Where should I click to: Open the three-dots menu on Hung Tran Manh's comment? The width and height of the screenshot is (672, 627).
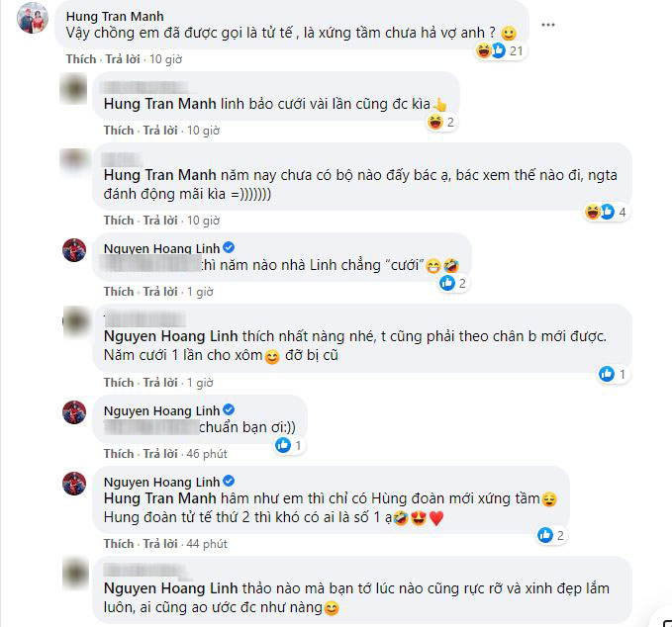point(547,25)
